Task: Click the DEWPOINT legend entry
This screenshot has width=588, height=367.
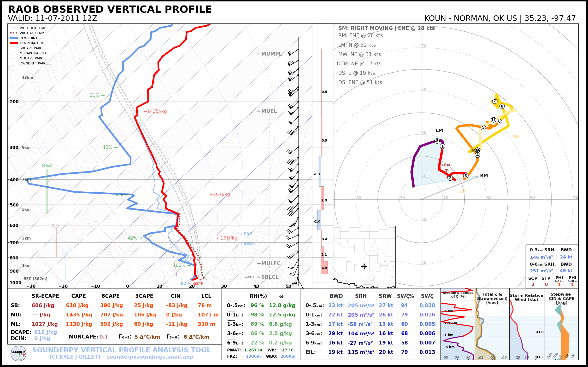Action: click(x=29, y=38)
